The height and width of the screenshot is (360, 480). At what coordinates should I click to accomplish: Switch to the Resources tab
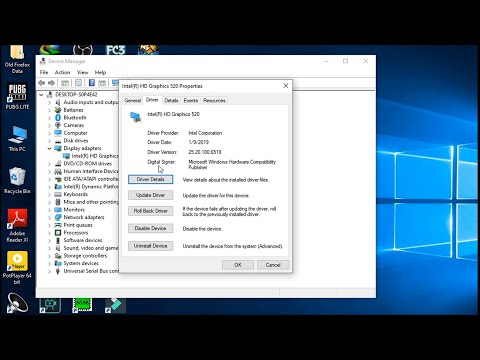214,100
